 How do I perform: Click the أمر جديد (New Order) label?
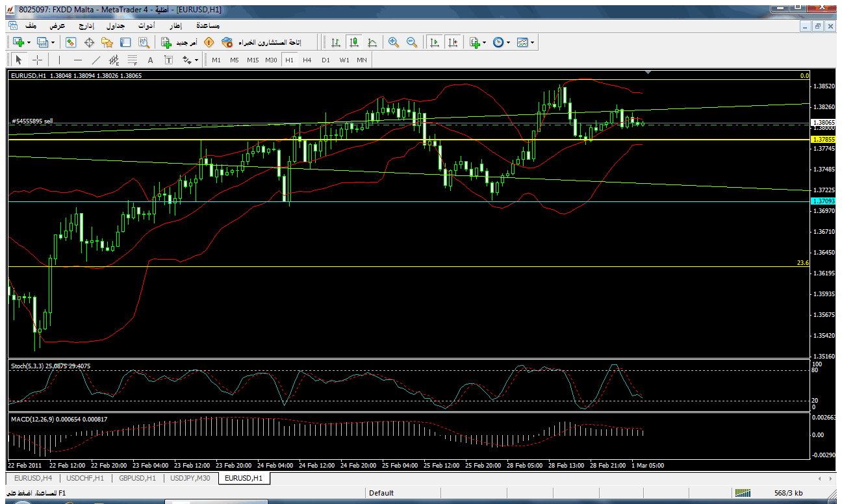coord(186,42)
